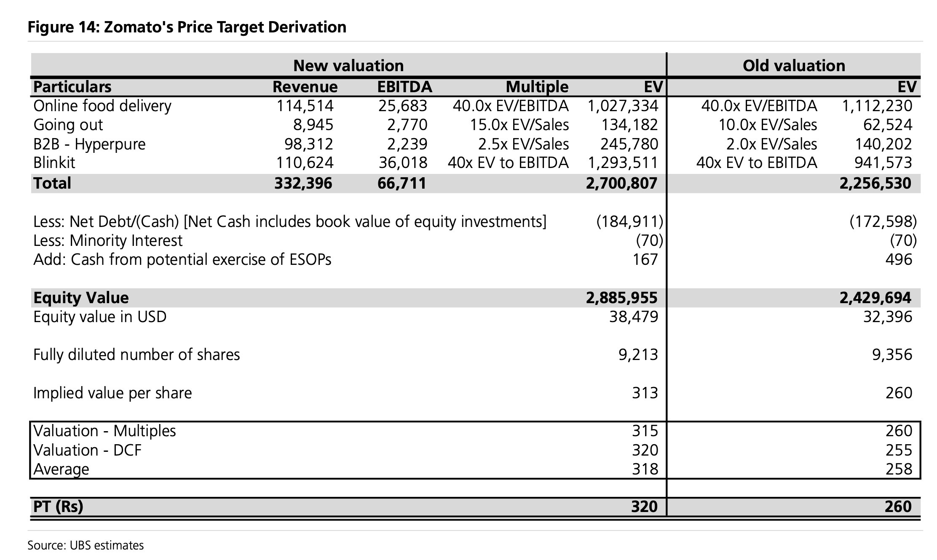
Task: Click the 'Particulars' column header
Action: point(72,87)
